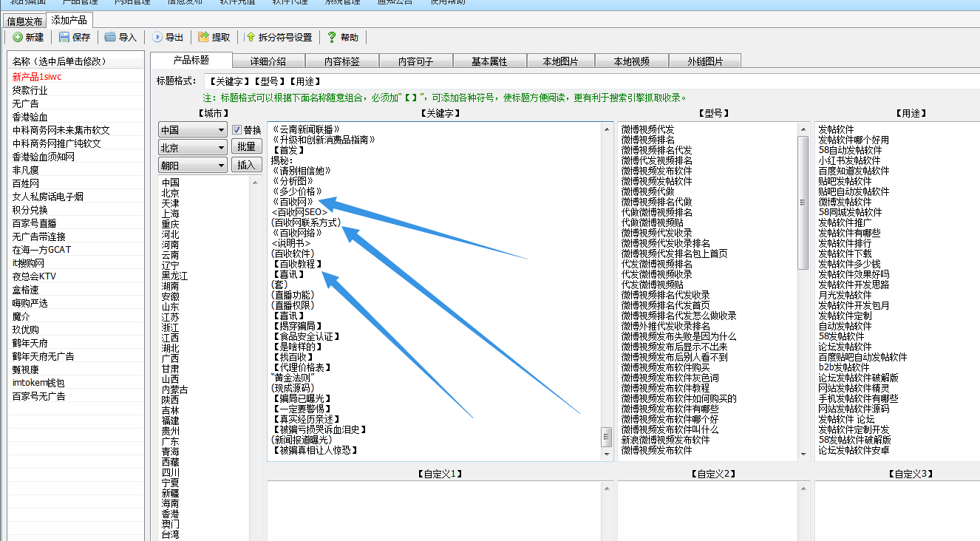
Task: Select 中科商务网推广纯软文 in the product list
Action: point(56,143)
